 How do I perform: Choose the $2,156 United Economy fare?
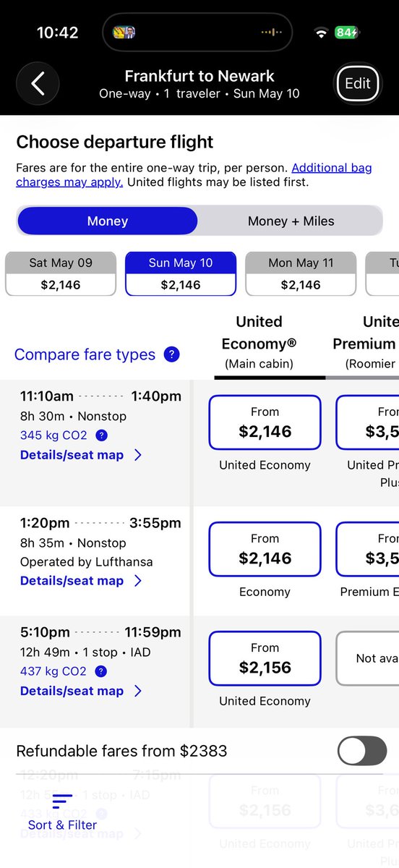(265, 658)
